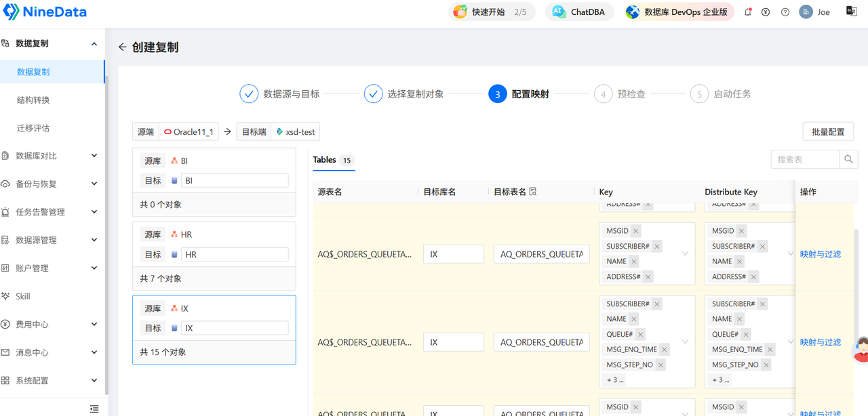The image size is (868, 416).
Task: Remove MSG_STEP_NO tag in Distribute Key column
Action: click(x=766, y=365)
